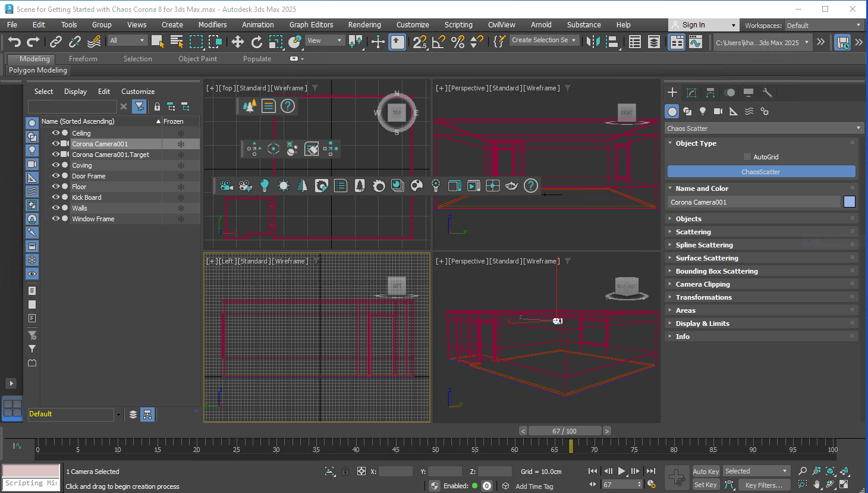Select the Move tool in the main toolbar
Screen dimensions: 868x493
point(238,42)
